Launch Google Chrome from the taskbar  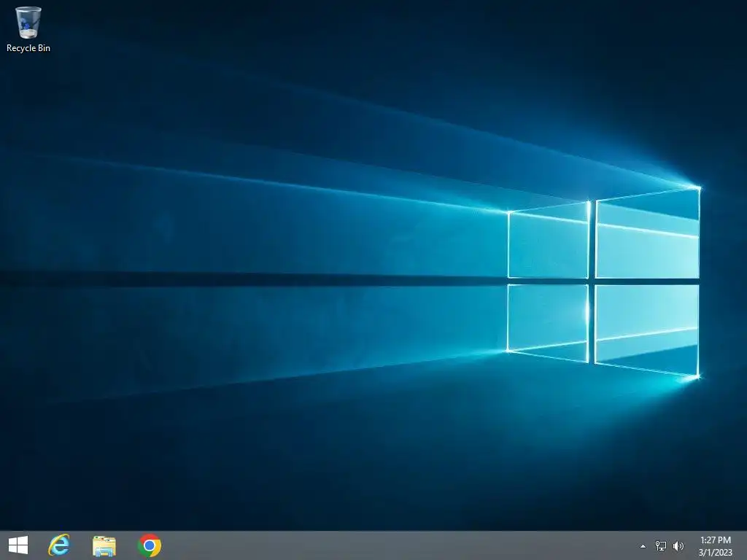(x=149, y=545)
